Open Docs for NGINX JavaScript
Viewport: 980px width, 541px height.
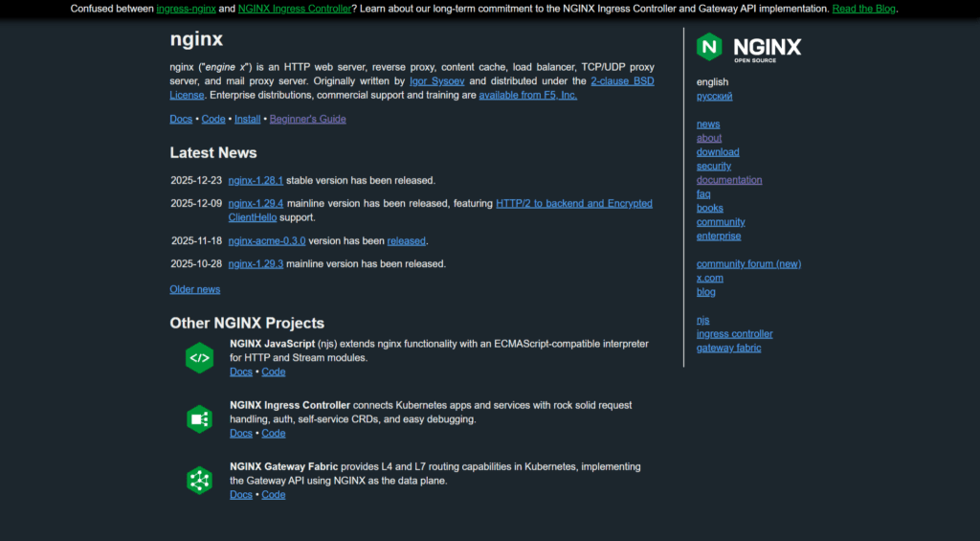pos(240,372)
